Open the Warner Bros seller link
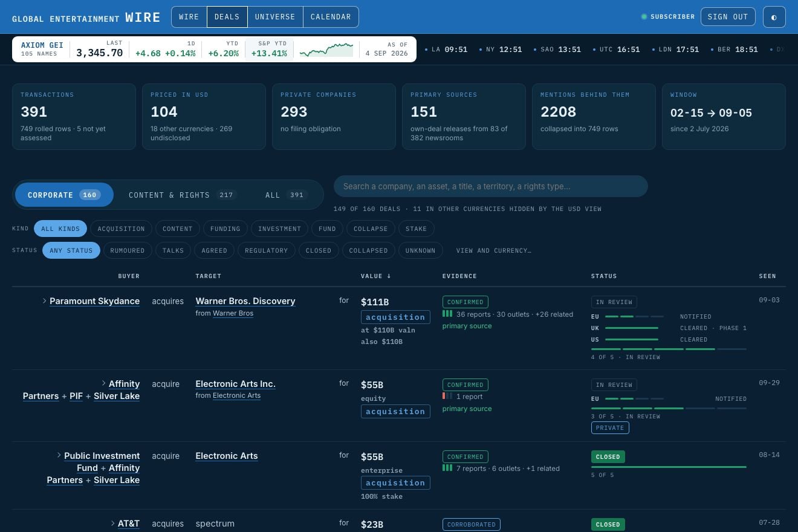The width and height of the screenshot is (798, 532). point(233,313)
